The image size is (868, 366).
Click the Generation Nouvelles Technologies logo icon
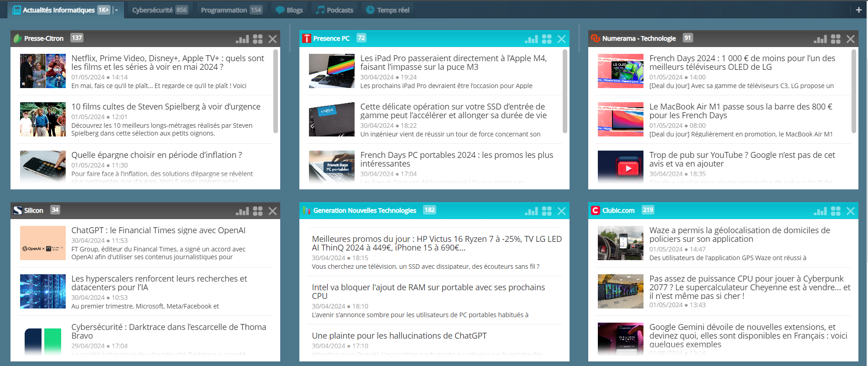pos(307,210)
